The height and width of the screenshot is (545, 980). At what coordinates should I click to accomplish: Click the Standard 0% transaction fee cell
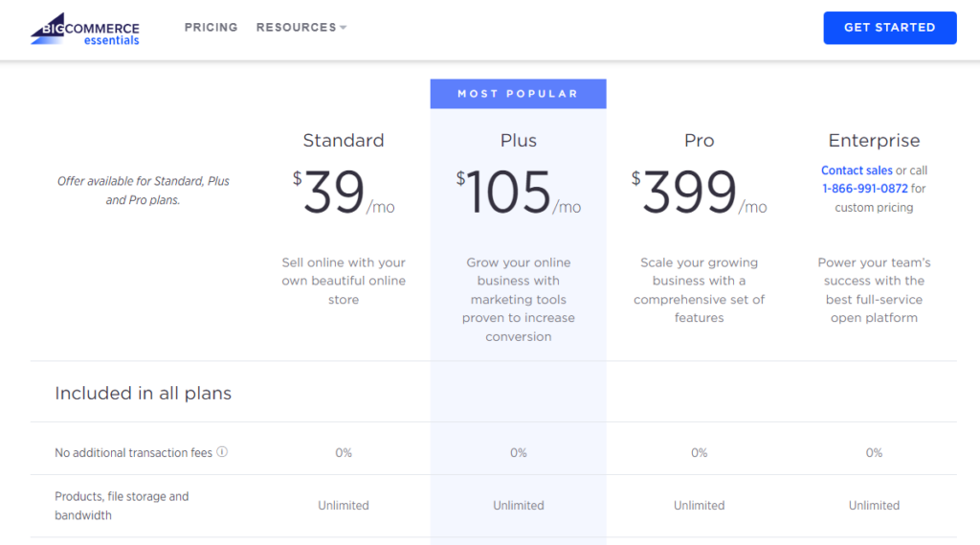coord(344,452)
